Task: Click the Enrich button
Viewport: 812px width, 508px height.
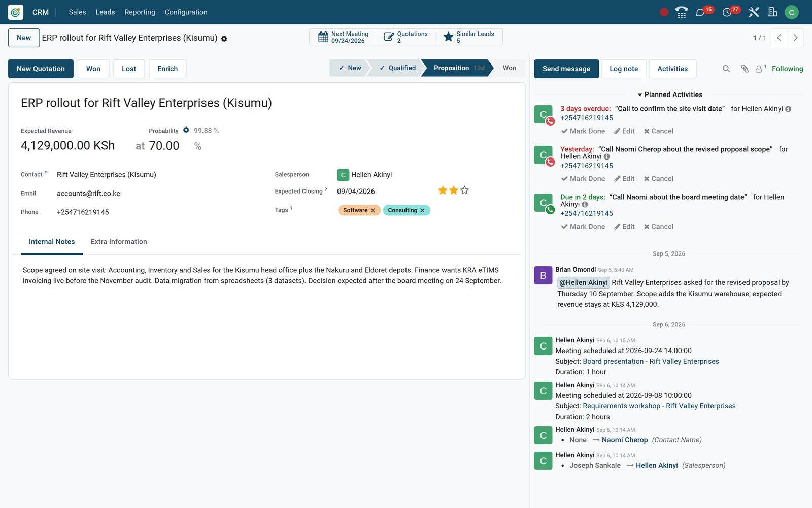Action: click(167, 69)
